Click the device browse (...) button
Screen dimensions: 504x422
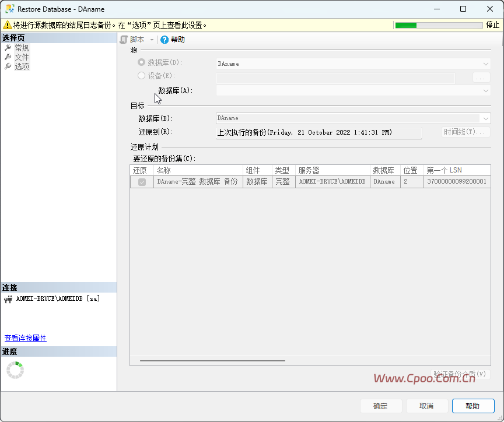click(481, 78)
